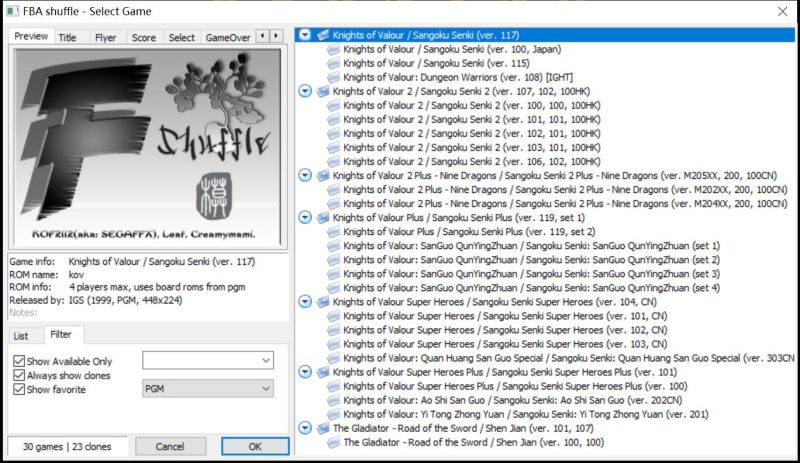The image size is (800, 463).
Task: Switch to the Title tab
Action: click(67, 37)
